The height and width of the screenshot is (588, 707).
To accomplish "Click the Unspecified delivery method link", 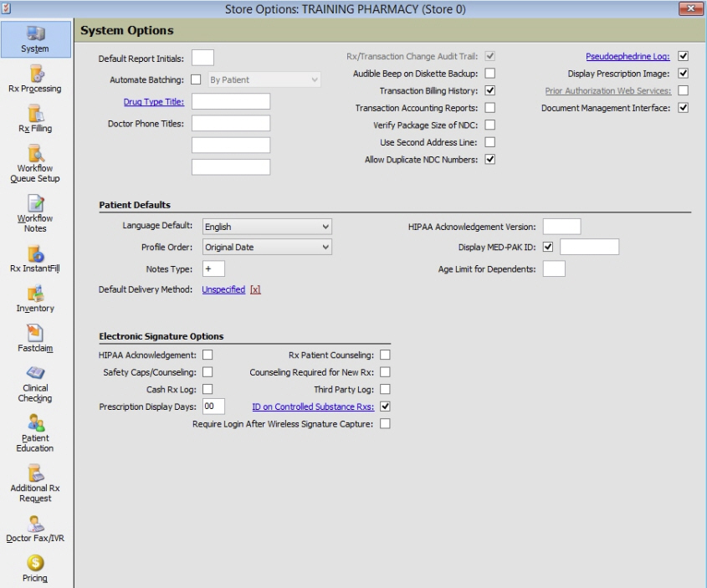I will [x=223, y=289].
